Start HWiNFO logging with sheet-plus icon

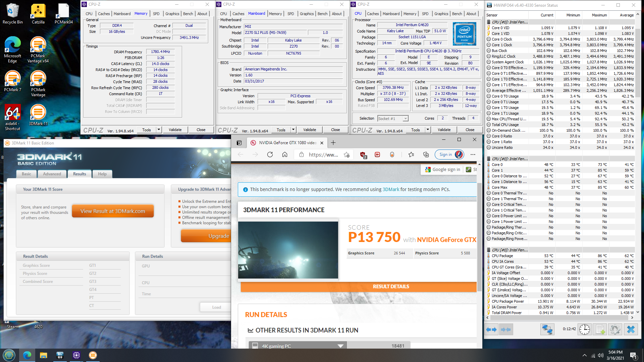[x=600, y=329]
